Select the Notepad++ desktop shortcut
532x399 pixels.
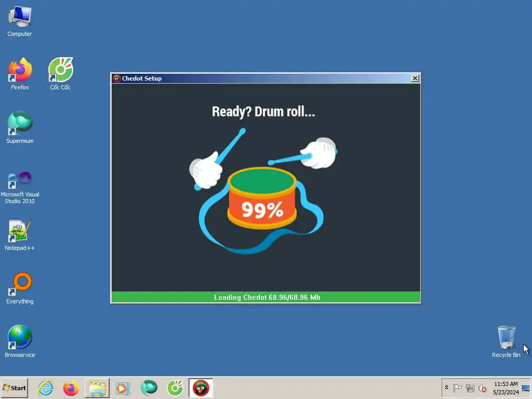20,235
